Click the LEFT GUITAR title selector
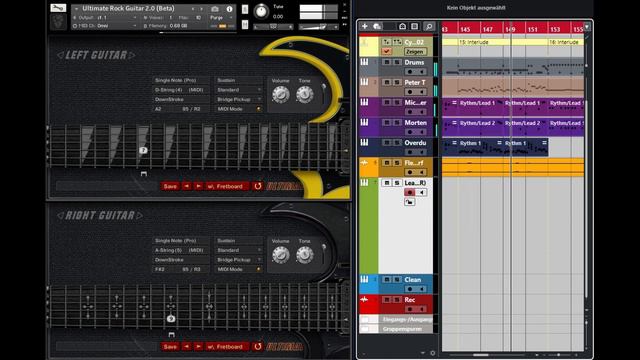 96,55
